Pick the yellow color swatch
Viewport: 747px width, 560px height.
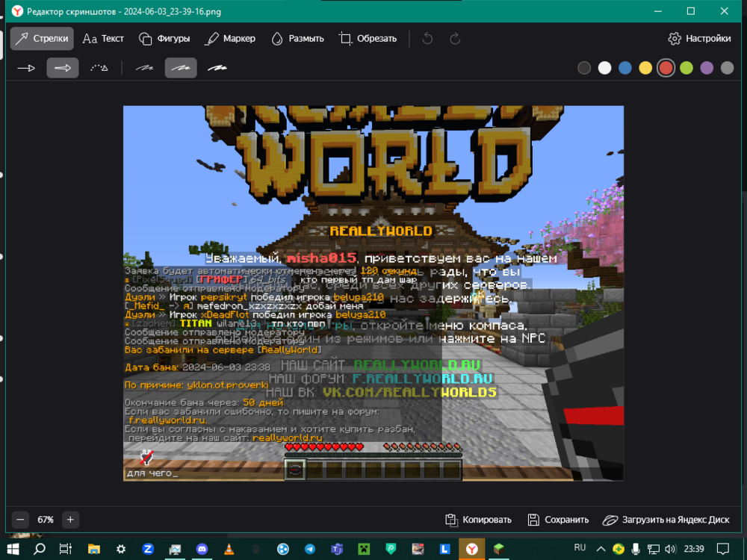click(x=645, y=68)
